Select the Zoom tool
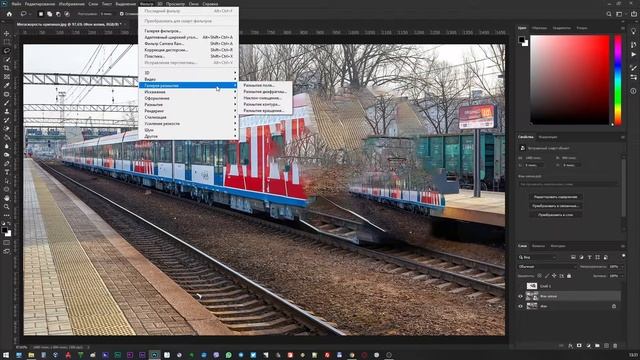Image resolution: width=640 pixels, height=360 pixels. tap(7, 207)
